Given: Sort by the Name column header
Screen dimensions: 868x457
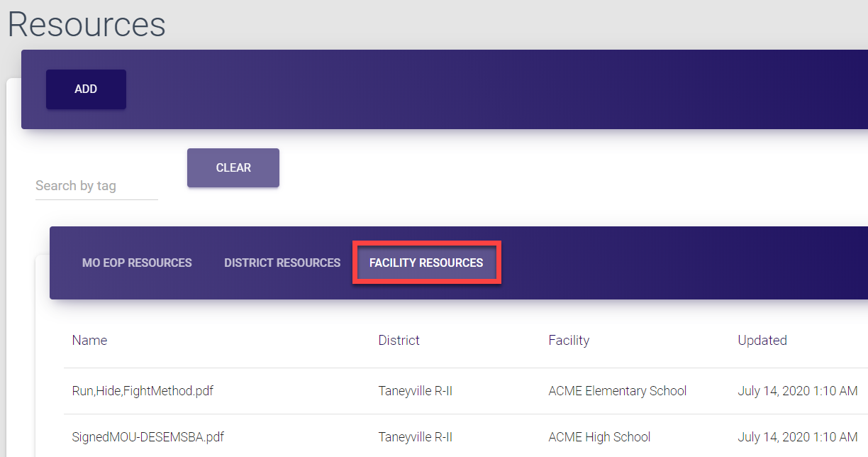Looking at the screenshot, I should tap(89, 341).
